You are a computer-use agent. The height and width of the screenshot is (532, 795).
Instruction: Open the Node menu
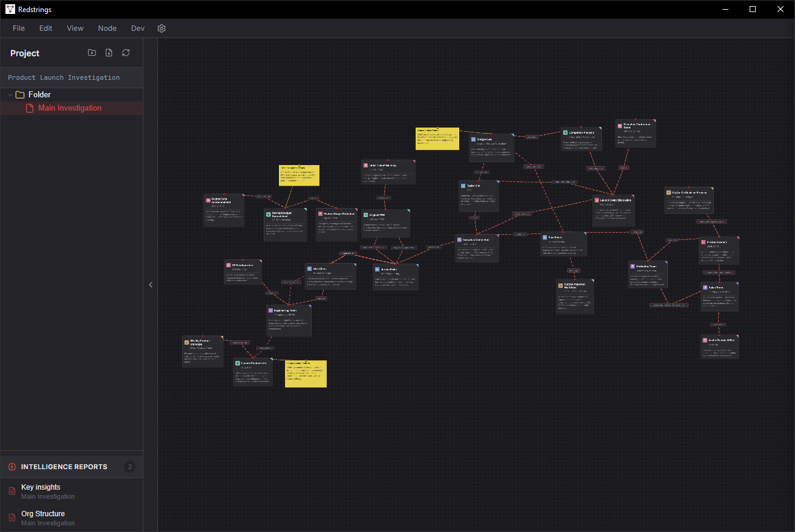point(107,28)
